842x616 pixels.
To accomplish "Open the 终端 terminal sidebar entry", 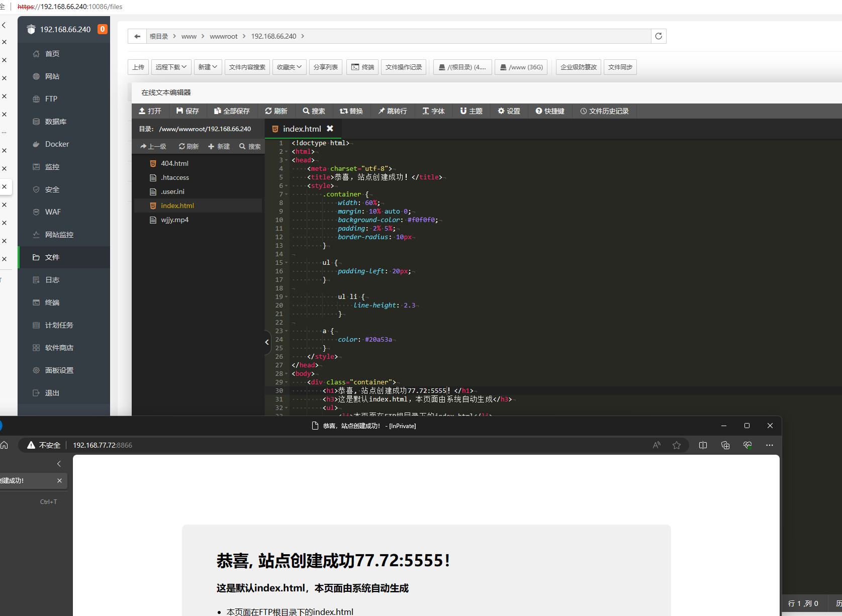I will (52, 302).
